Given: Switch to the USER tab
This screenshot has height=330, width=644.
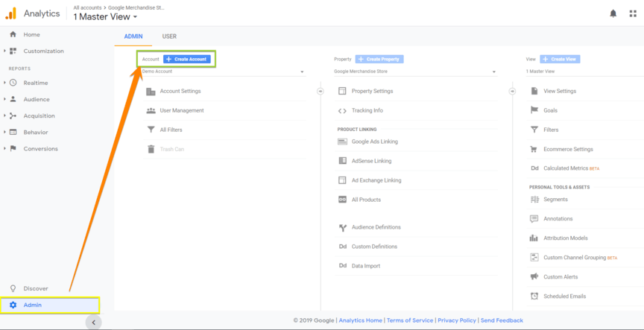Looking at the screenshot, I should tap(169, 36).
